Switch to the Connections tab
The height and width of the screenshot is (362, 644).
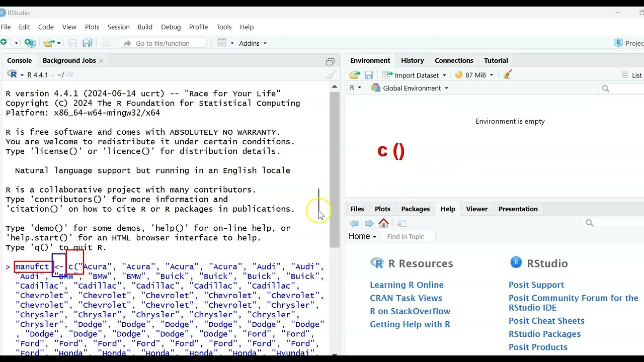click(x=454, y=60)
